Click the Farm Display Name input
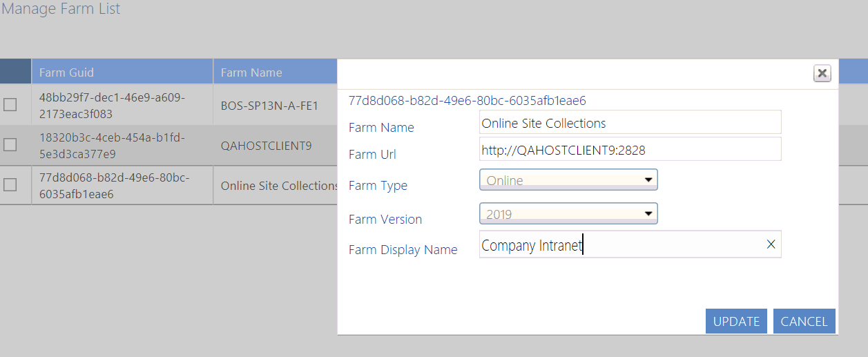This screenshot has width=868, height=357. [621, 244]
